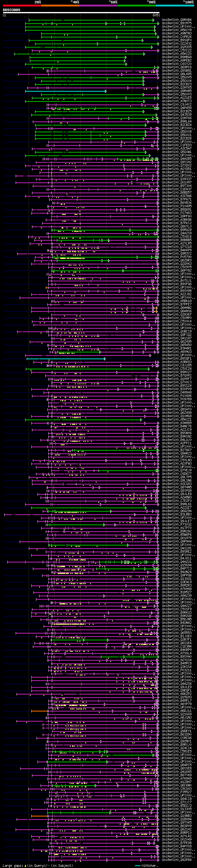Select the UniRef100_Q5G0X8 entry

pyautogui.click(x=177, y=131)
